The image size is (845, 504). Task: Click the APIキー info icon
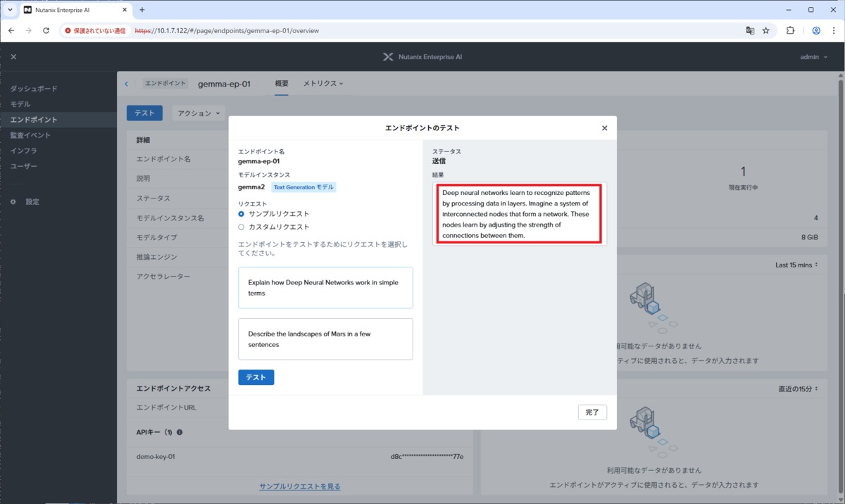click(180, 432)
